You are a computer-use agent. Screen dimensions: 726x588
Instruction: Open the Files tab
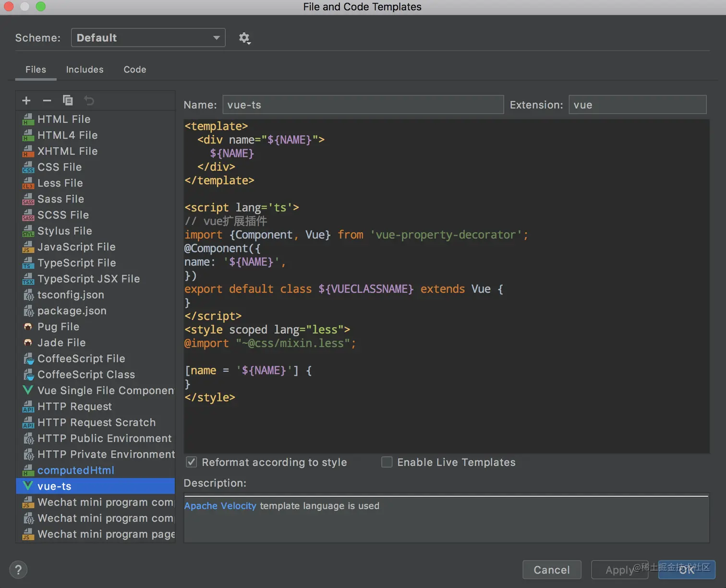pos(36,70)
